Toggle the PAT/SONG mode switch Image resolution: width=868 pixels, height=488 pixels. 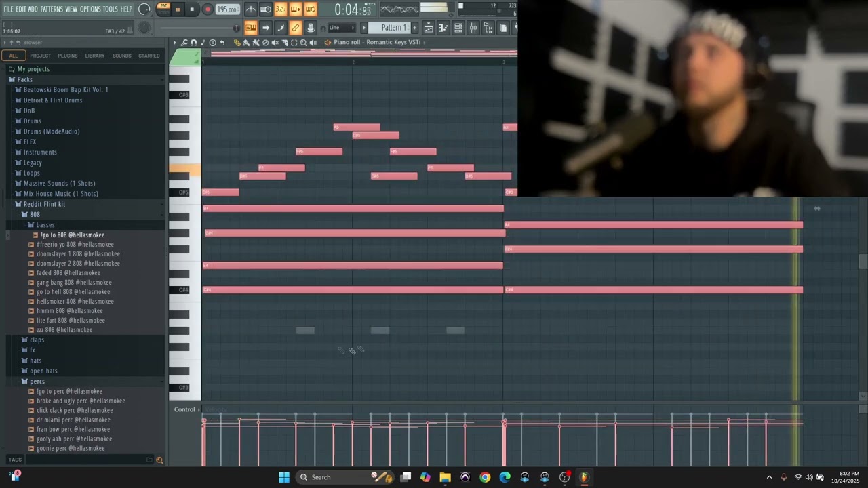pyautogui.click(x=163, y=9)
